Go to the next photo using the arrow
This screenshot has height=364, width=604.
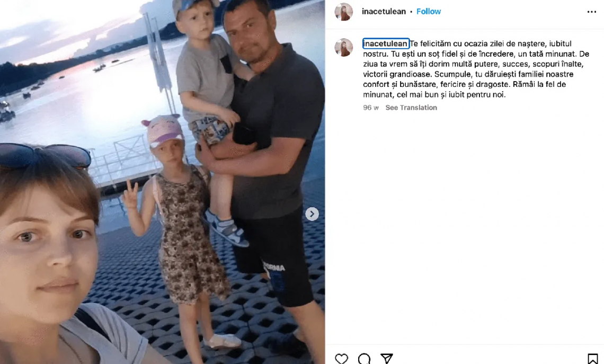(312, 214)
